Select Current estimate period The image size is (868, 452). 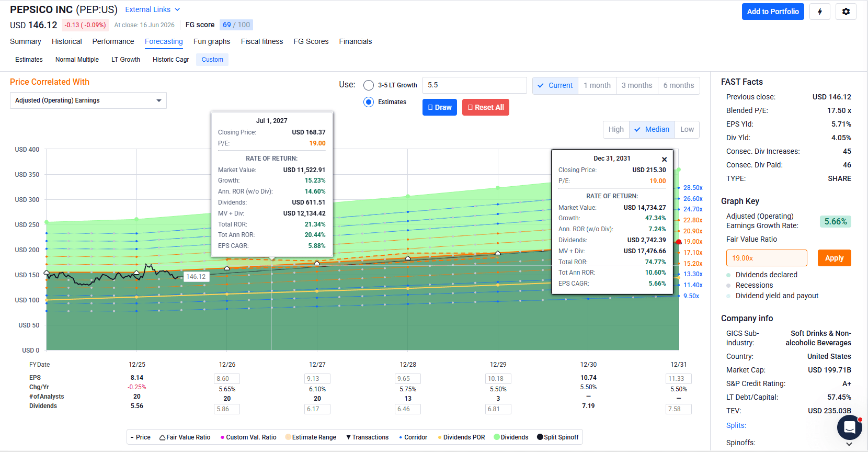tap(555, 85)
